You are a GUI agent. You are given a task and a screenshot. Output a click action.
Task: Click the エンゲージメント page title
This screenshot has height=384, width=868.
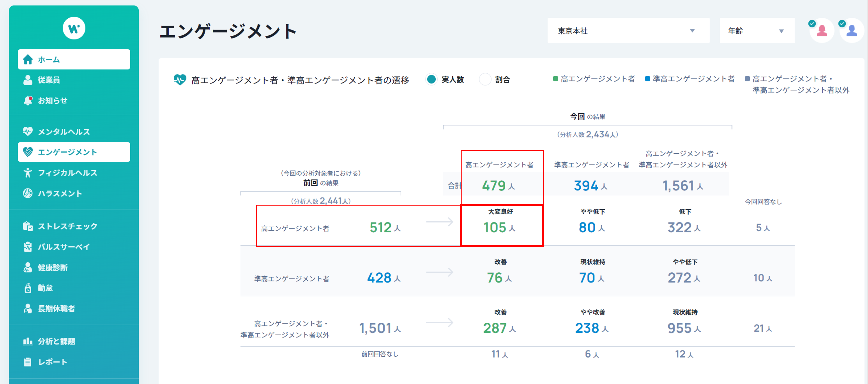click(x=228, y=31)
